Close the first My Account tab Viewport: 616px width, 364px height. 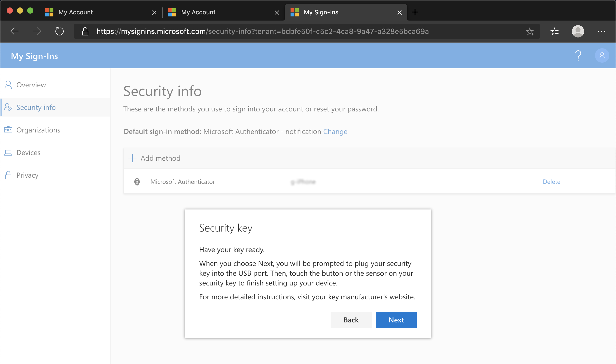click(x=154, y=12)
